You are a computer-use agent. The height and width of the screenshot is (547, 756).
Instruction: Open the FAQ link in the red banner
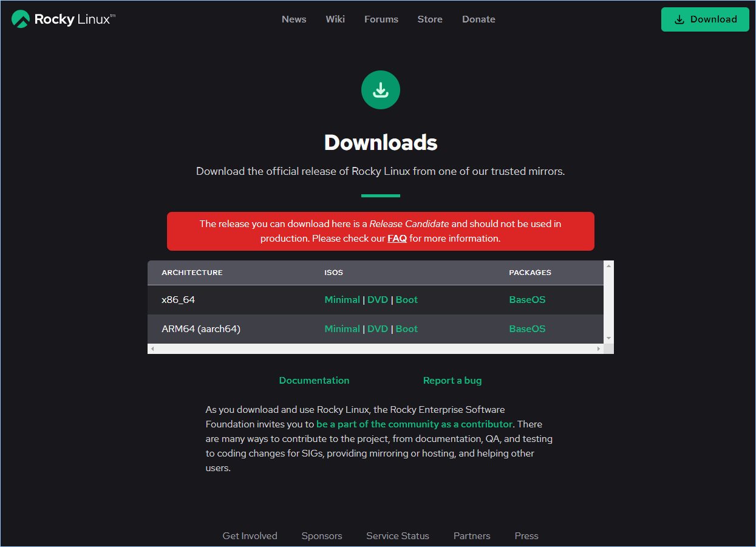[x=397, y=239]
